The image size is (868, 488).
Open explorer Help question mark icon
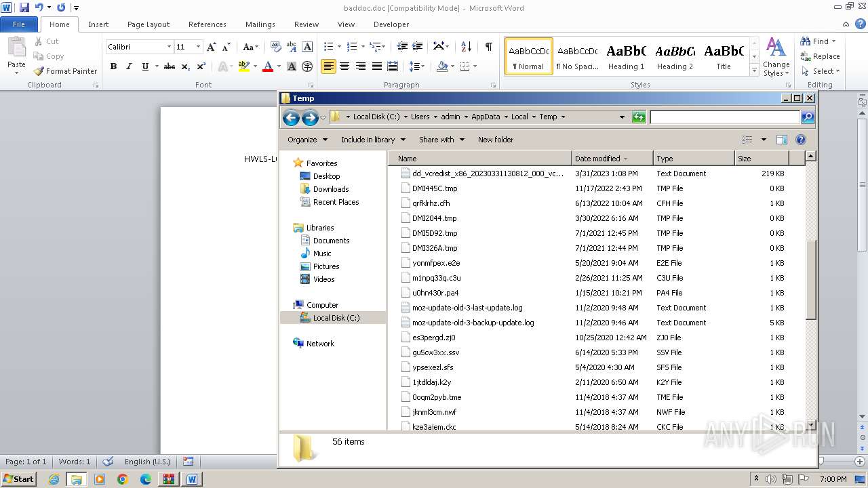pyautogui.click(x=801, y=140)
